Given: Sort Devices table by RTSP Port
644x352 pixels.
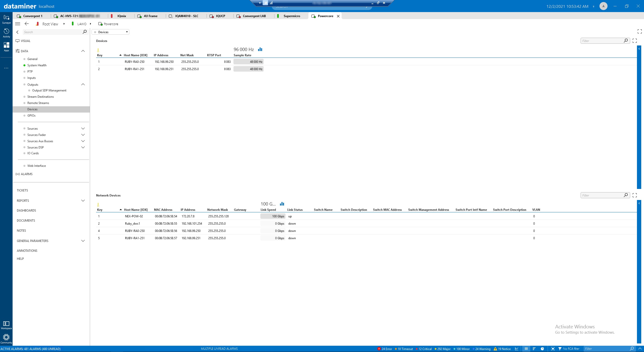Looking at the screenshot, I should [x=214, y=55].
